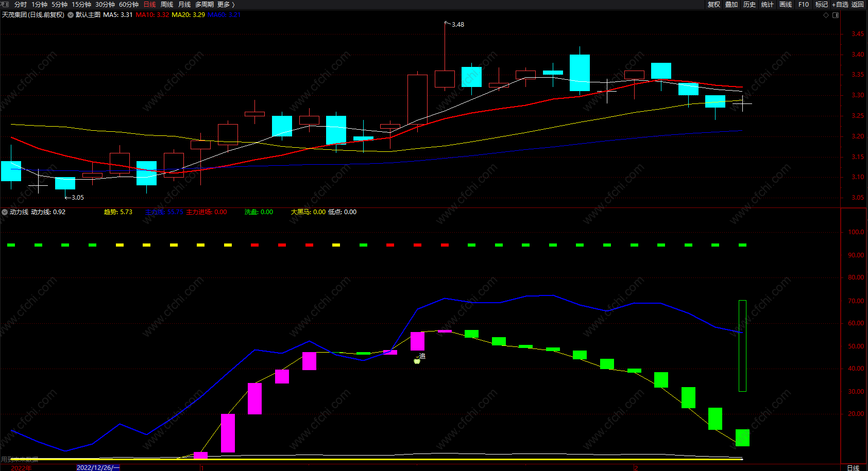Click the tall hollow green bar in sub-chart

pos(742,346)
